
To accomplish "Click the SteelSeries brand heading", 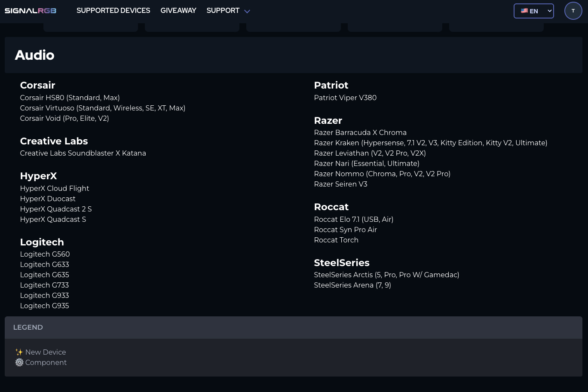I will coord(342,263).
